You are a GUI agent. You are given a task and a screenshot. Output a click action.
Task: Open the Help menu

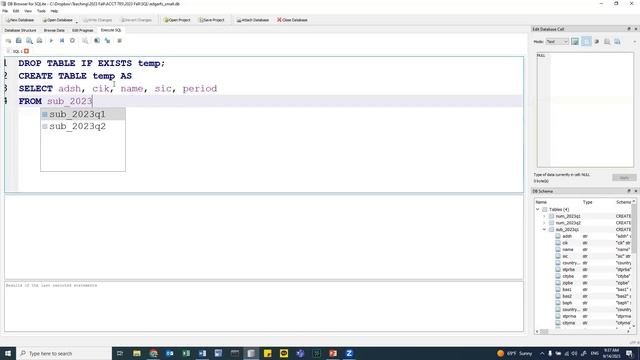(x=54, y=11)
